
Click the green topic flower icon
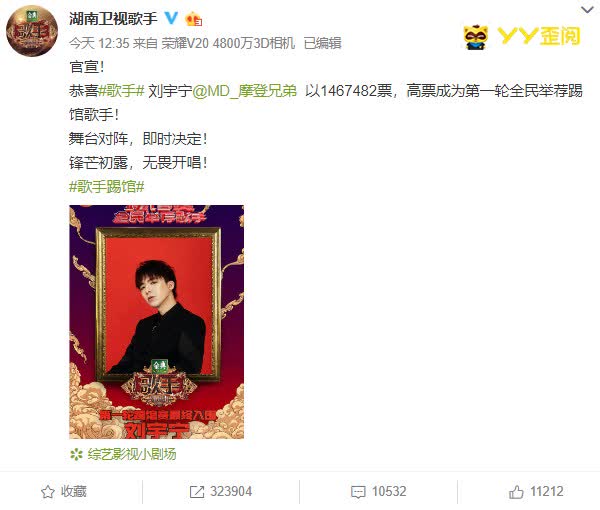(77, 454)
